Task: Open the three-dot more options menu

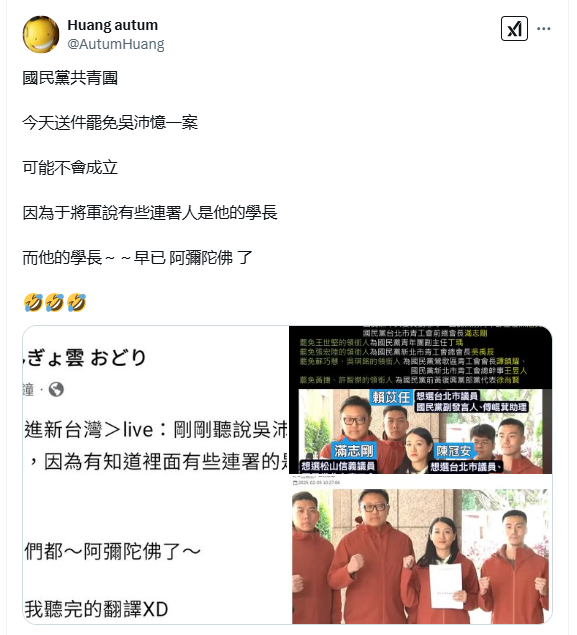Action: 543,29
